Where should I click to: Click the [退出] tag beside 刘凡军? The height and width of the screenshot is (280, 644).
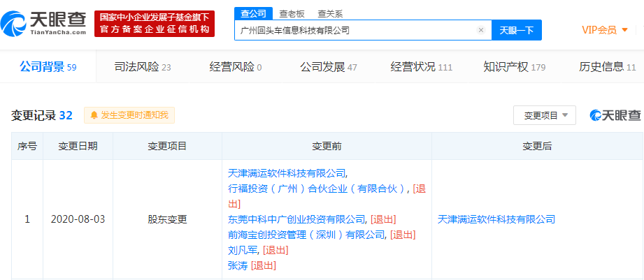click(x=276, y=250)
